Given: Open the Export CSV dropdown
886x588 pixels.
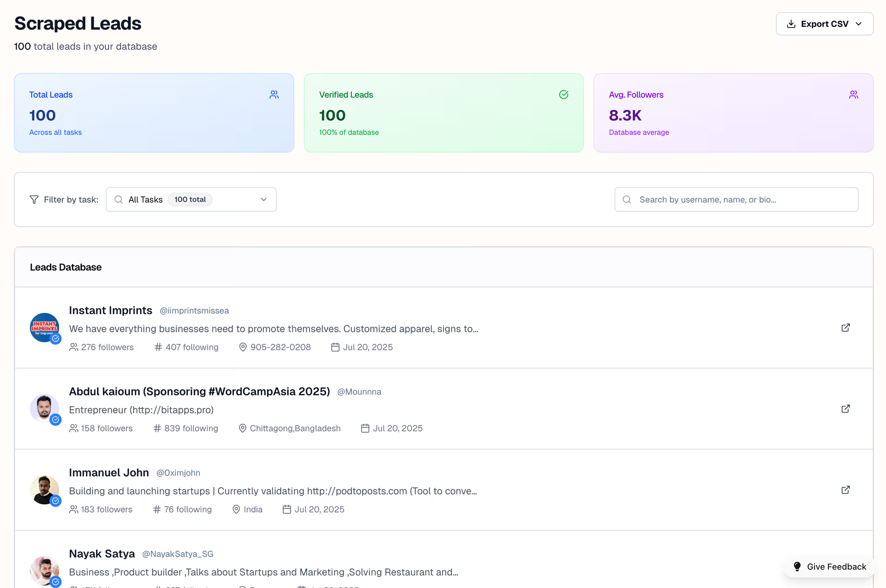Looking at the screenshot, I should pos(824,24).
